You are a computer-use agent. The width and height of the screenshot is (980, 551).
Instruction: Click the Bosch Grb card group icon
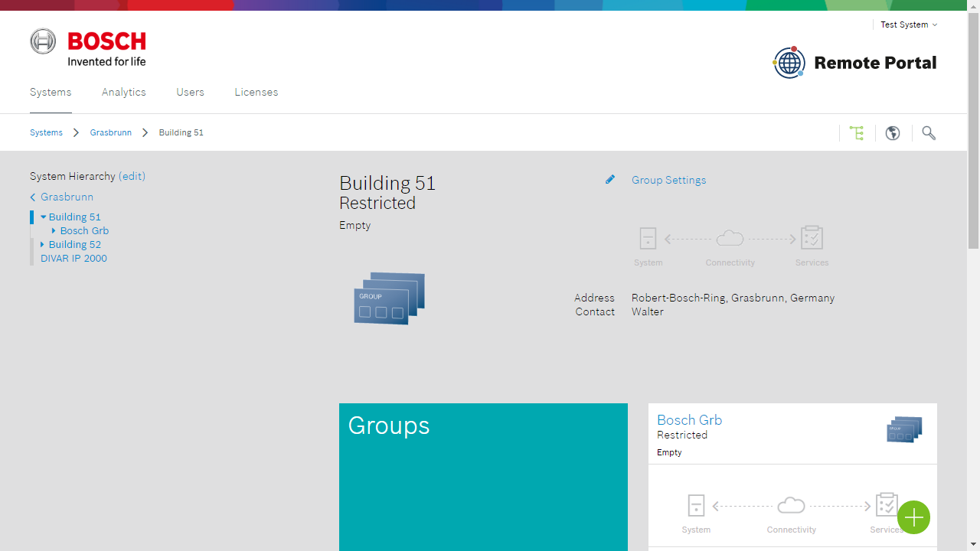(904, 429)
